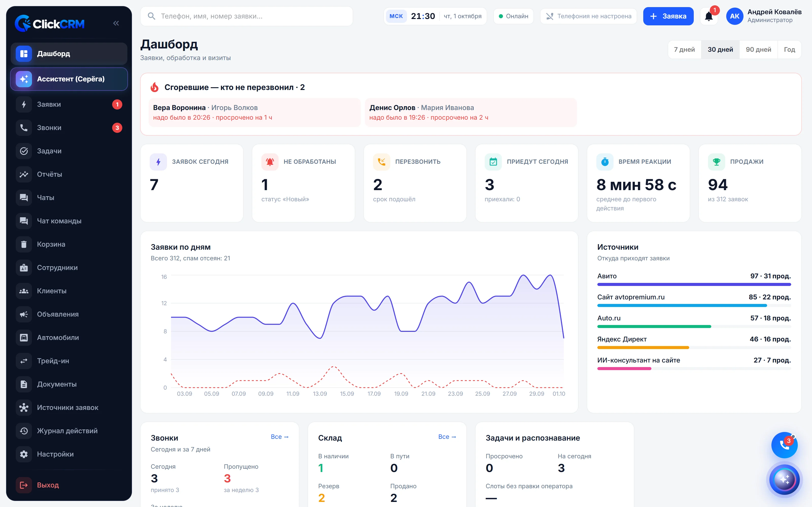Open Звонки section in sidebar
This screenshot has width=812, height=507.
pyautogui.click(x=69, y=128)
